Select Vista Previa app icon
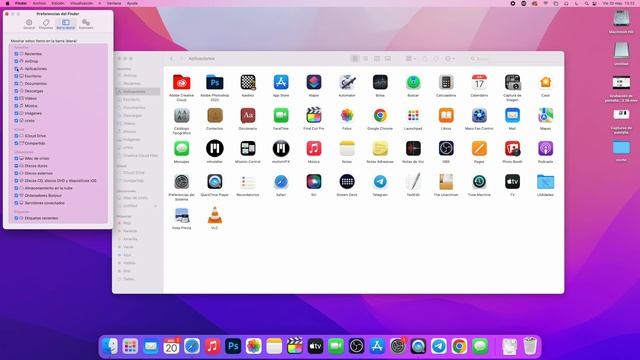 tap(182, 215)
